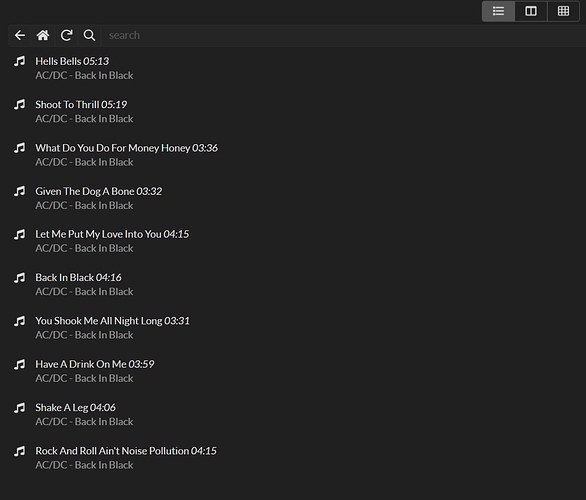Switch to two-column view layout
This screenshot has width=586, height=500.
tap(531, 11)
